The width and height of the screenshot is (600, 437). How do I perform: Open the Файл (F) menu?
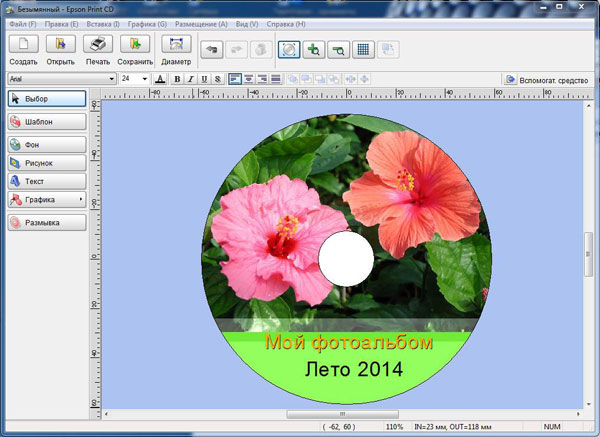(x=21, y=22)
